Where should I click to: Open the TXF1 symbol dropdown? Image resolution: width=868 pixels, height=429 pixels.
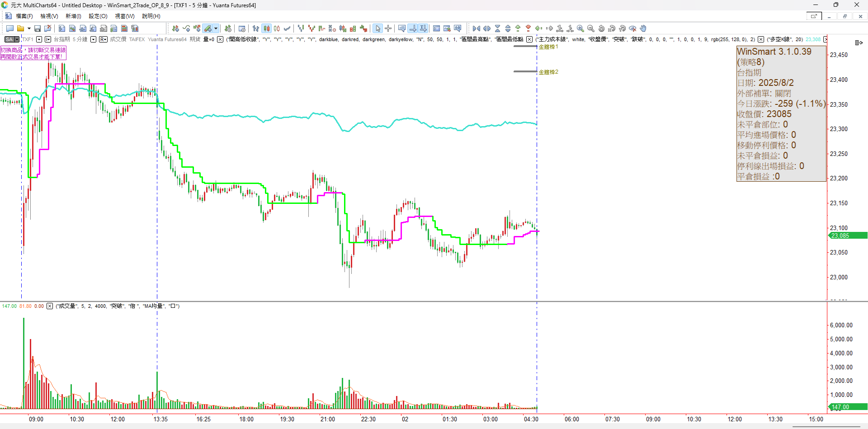point(39,39)
